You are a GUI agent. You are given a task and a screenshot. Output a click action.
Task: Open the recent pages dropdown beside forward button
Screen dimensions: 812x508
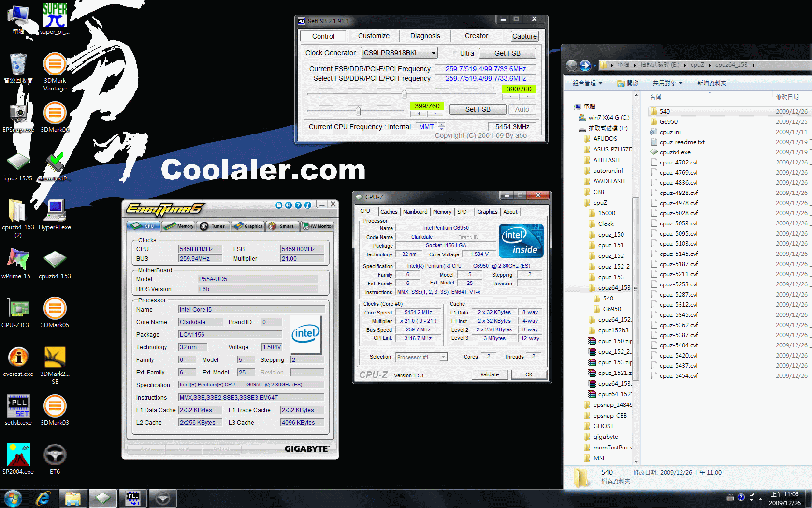594,65
